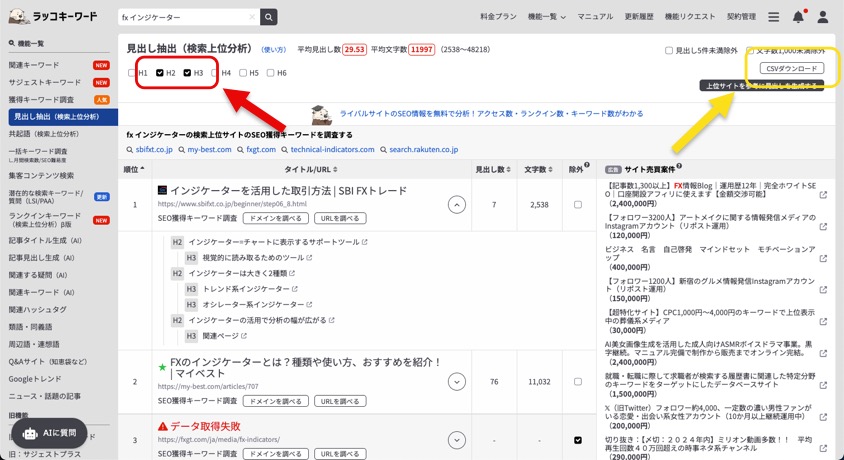Open external link for first site sale listing
Viewport: 844px width, 460px height.
(x=823, y=195)
